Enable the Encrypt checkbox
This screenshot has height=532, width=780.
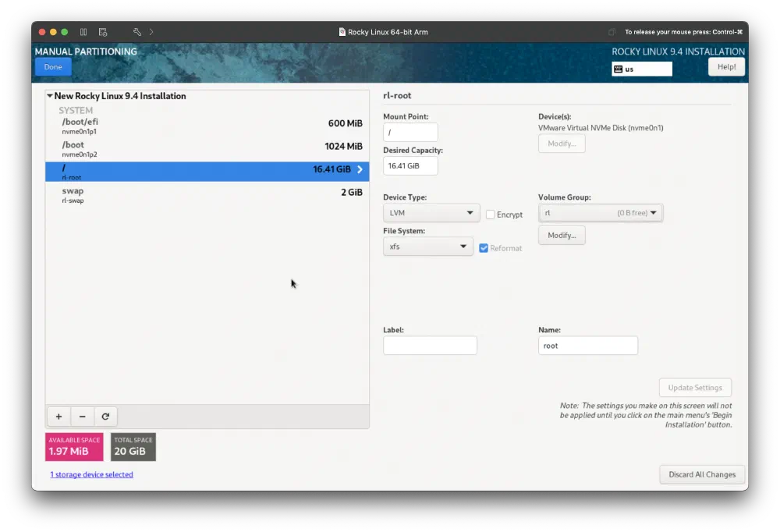click(x=491, y=215)
